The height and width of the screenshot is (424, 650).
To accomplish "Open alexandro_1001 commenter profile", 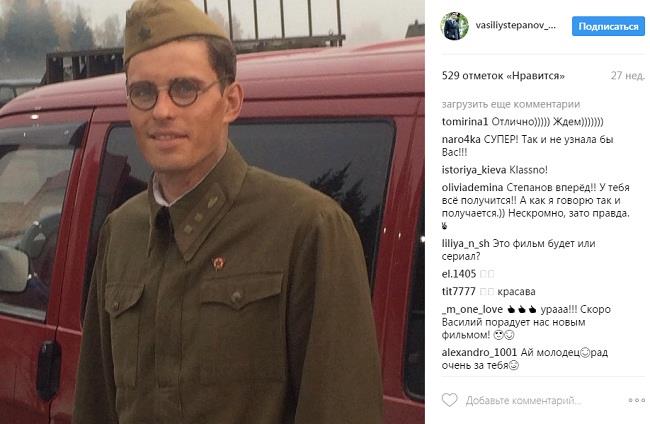I will pos(479,353).
